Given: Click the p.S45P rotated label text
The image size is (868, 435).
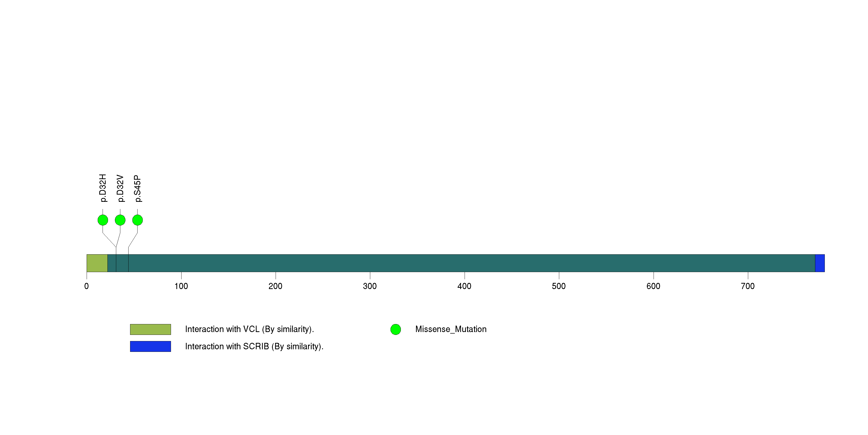Looking at the screenshot, I should (138, 188).
